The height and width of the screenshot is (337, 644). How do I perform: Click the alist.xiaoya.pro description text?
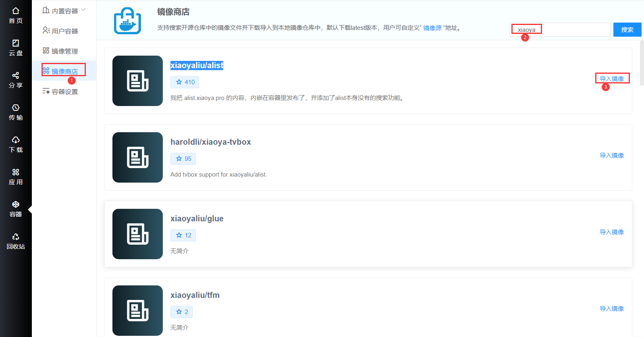tap(287, 98)
